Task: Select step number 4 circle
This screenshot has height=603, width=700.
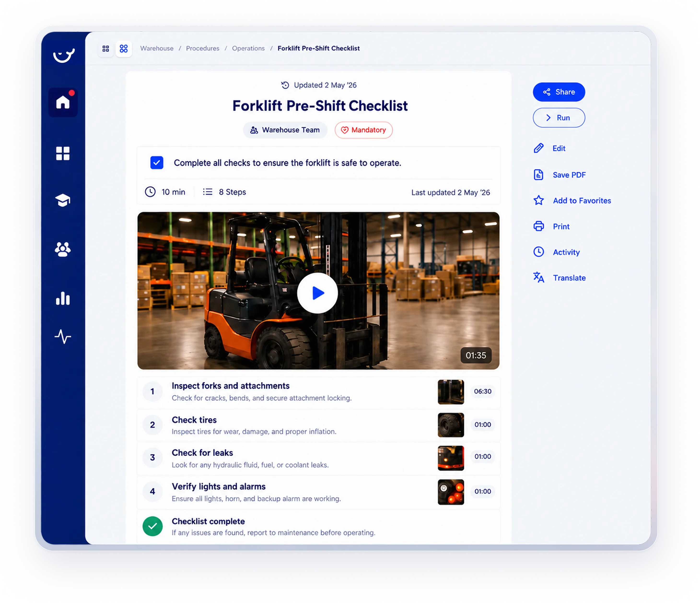Action: point(153,491)
